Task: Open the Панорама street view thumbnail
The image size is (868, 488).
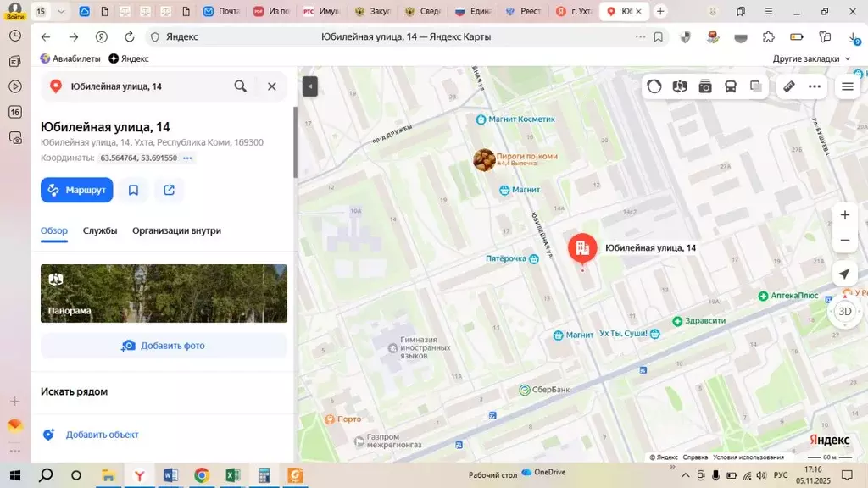Action: tap(164, 293)
